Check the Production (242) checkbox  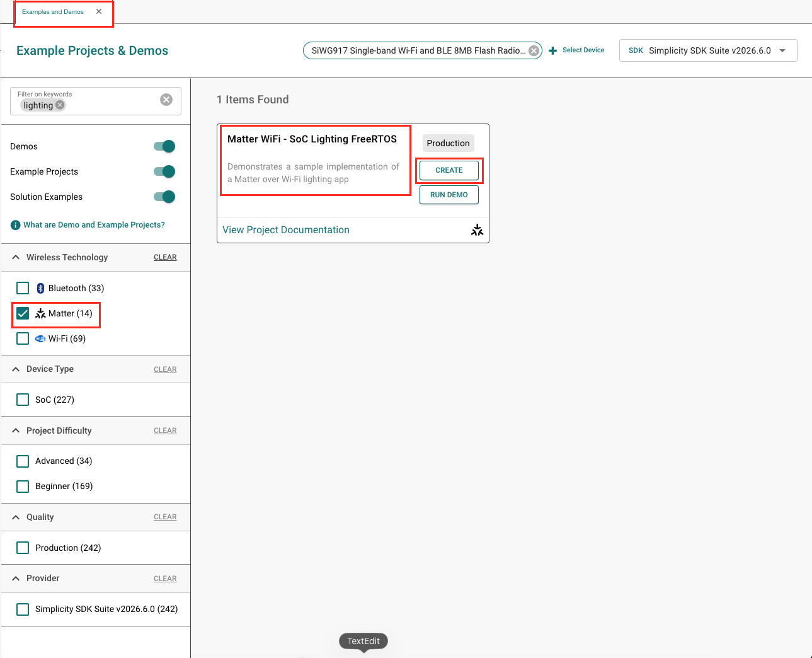(x=23, y=548)
